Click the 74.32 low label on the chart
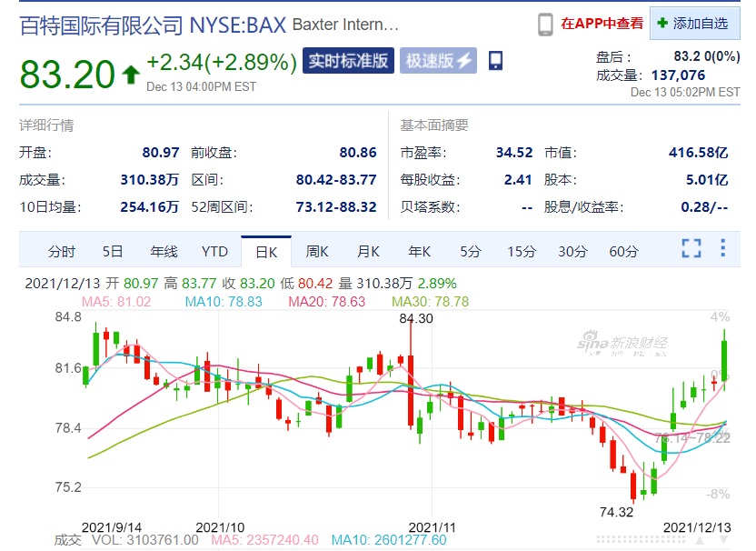The image size is (756, 551). tap(616, 512)
